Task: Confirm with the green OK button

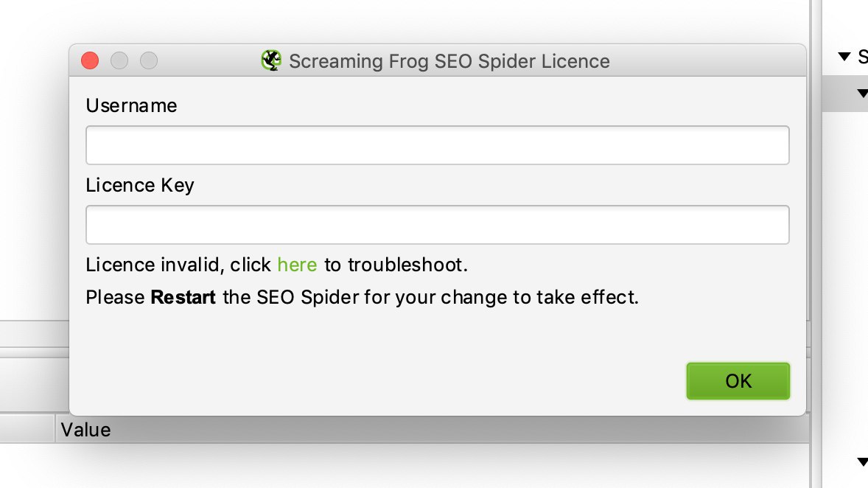Action: point(738,381)
